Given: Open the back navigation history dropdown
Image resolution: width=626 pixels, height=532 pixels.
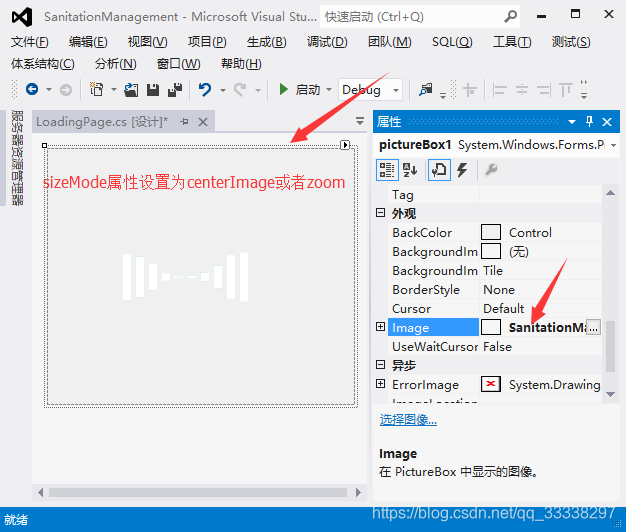Looking at the screenshot, I should (x=49, y=90).
